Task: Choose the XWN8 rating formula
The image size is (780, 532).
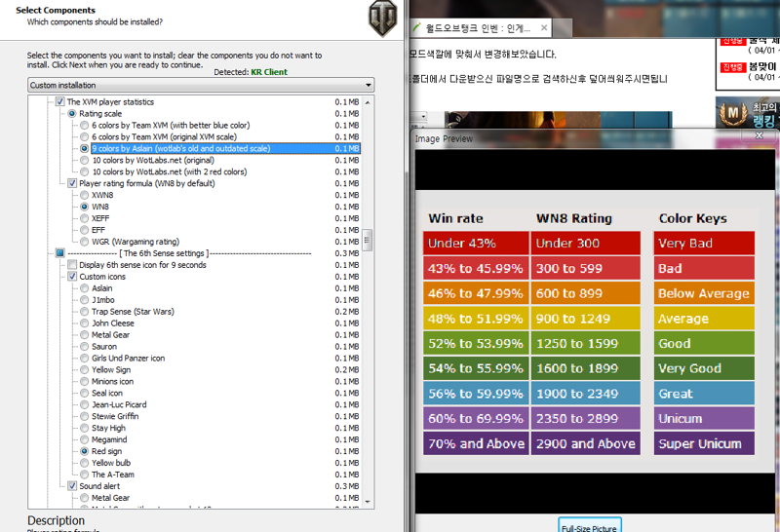Action: coord(85,195)
